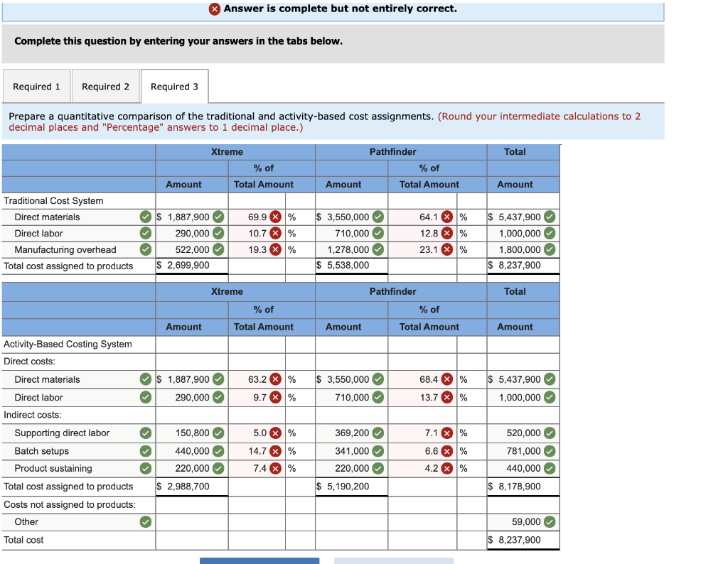Image resolution: width=728 pixels, height=564 pixels.
Task: Click the red X next to 68.4 percent
Action: click(447, 379)
